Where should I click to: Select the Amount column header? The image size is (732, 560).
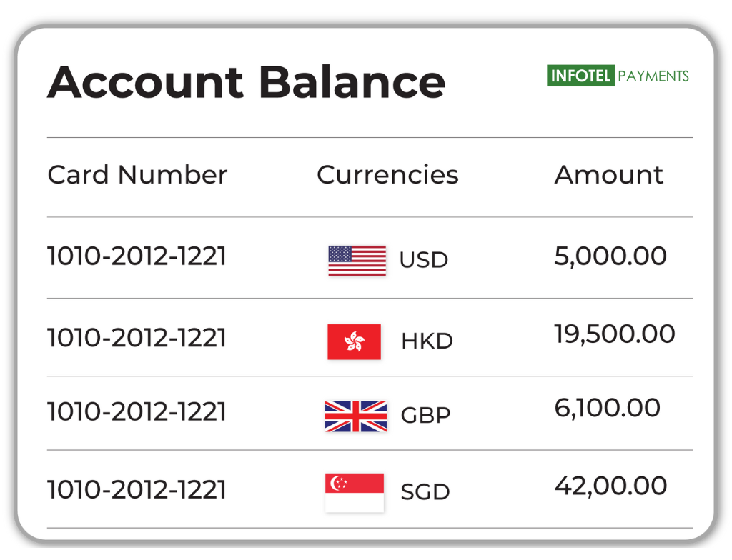609,175
